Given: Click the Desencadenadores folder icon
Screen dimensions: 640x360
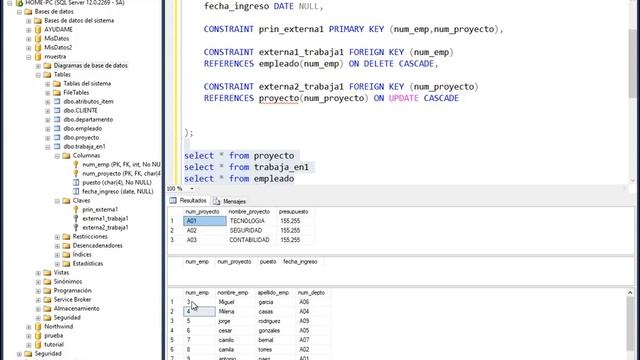Looking at the screenshot, I should pyautogui.click(x=66, y=245).
